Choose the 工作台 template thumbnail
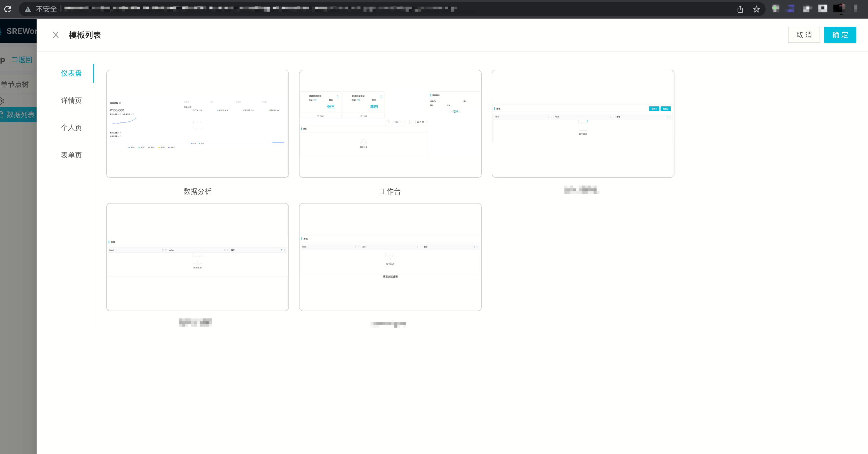The width and height of the screenshot is (868, 454). click(x=390, y=124)
